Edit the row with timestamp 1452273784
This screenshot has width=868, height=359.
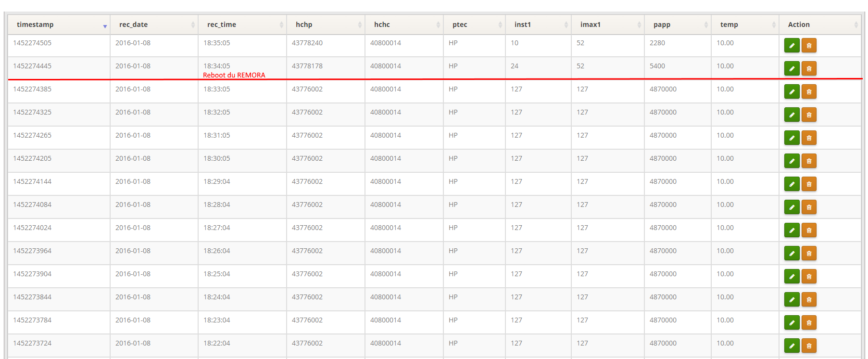[x=792, y=322]
